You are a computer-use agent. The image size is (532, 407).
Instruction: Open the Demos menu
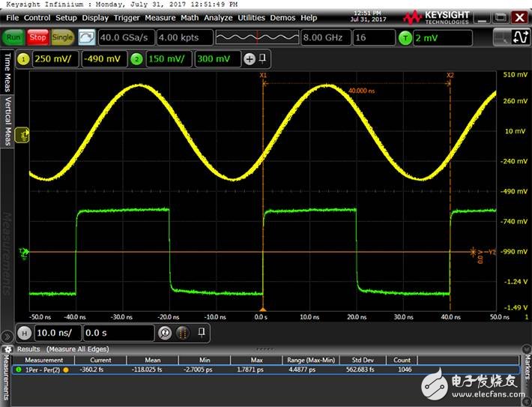coord(282,18)
